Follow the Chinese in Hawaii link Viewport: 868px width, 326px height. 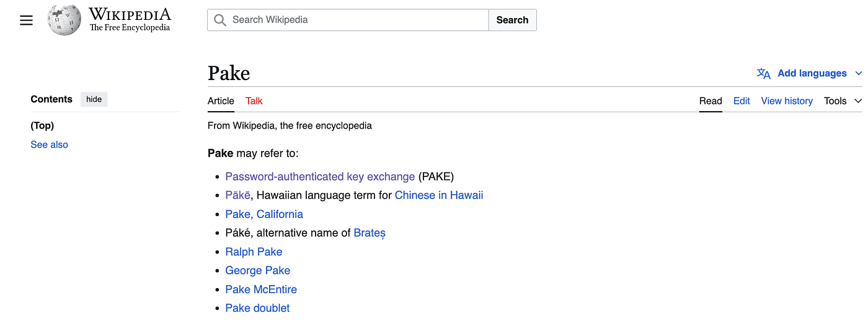click(x=439, y=195)
